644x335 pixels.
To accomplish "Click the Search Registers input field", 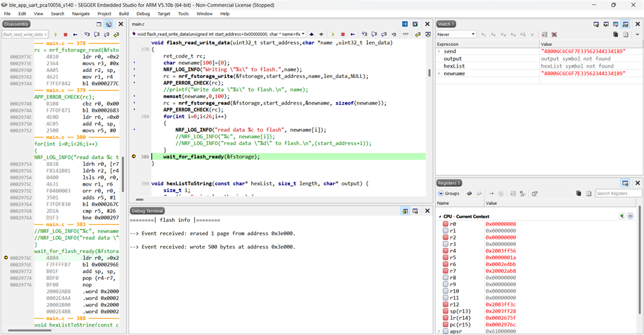I will pyautogui.click(x=617, y=194).
